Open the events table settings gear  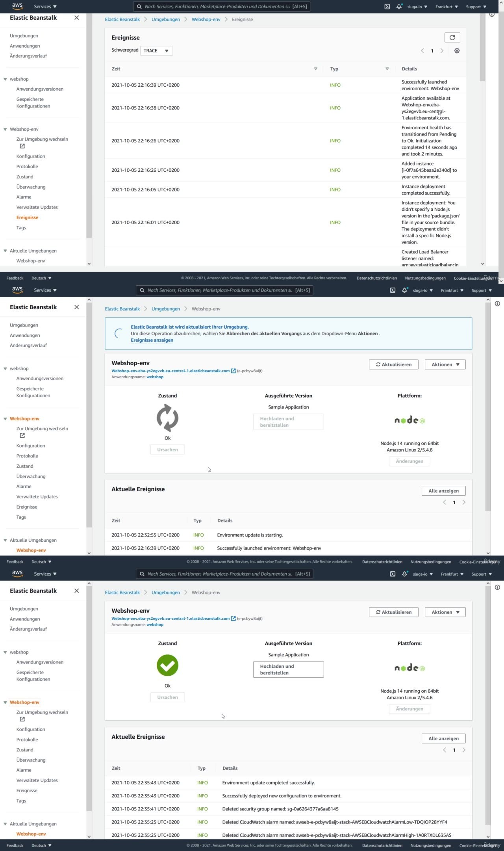[457, 51]
